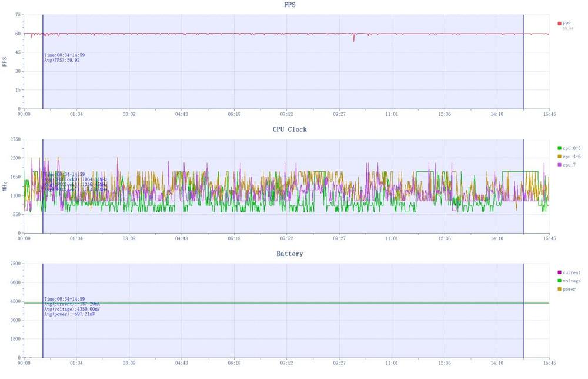Click the Avg(FPS):59.92 annotation text
The image size is (588, 379).
pyautogui.click(x=62, y=60)
